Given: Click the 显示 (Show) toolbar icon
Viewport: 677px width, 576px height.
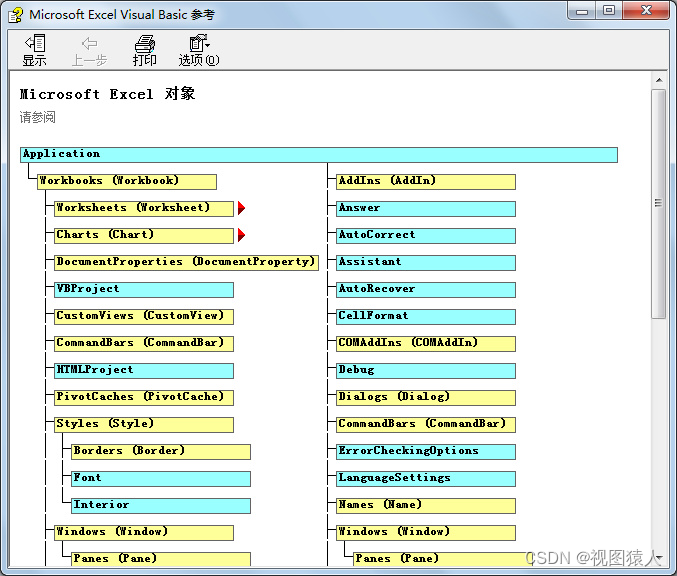Looking at the screenshot, I should [35, 50].
